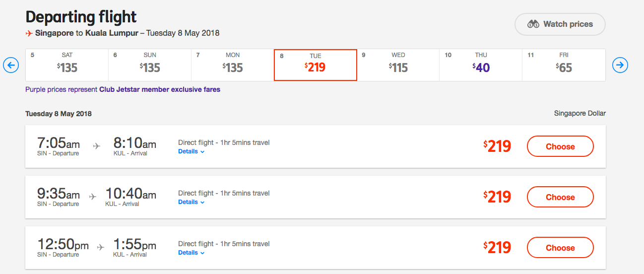The image size is (644, 274).
Task: Click the red plane icon beside Singapore
Action: tap(29, 33)
